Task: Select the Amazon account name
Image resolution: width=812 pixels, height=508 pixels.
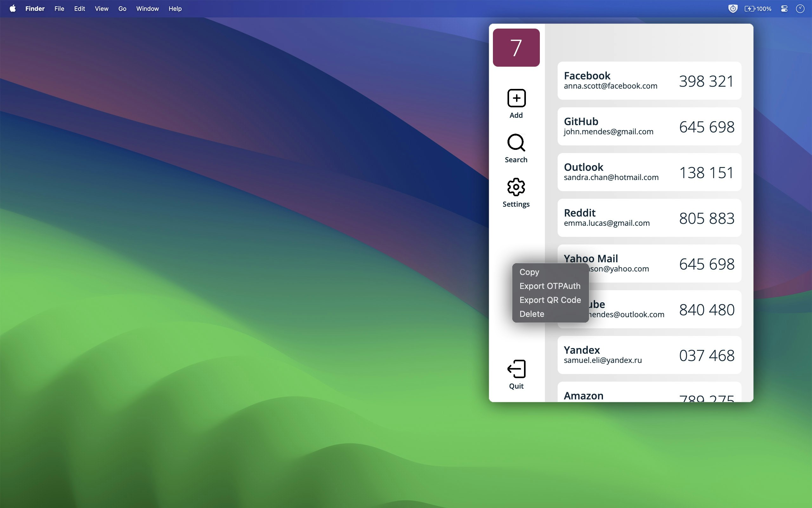Action: [x=584, y=396]
